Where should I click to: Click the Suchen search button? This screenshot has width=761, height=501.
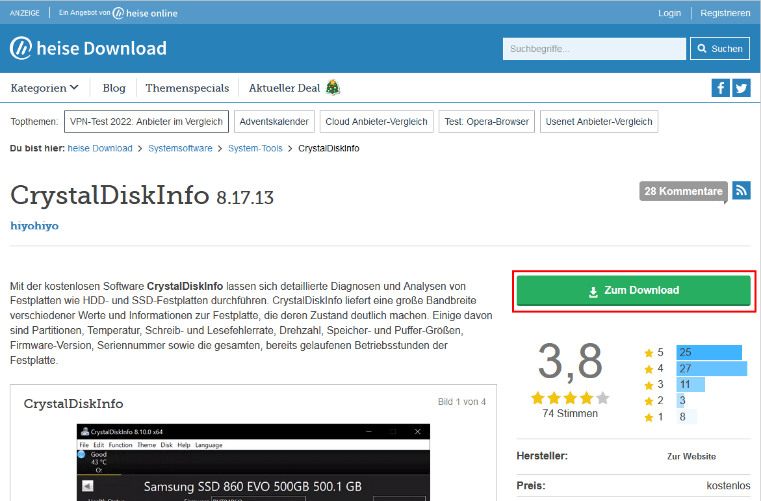click(x=720, y=49)
